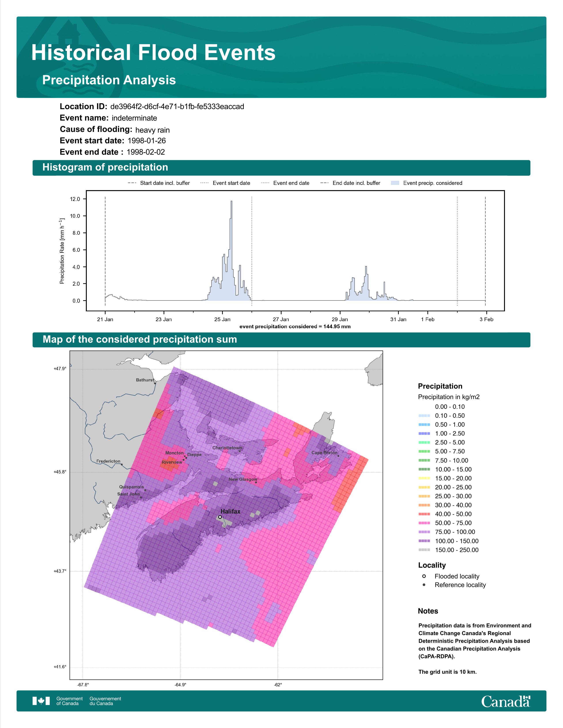Click the Halifax flooded locality marker

(220, 517)
